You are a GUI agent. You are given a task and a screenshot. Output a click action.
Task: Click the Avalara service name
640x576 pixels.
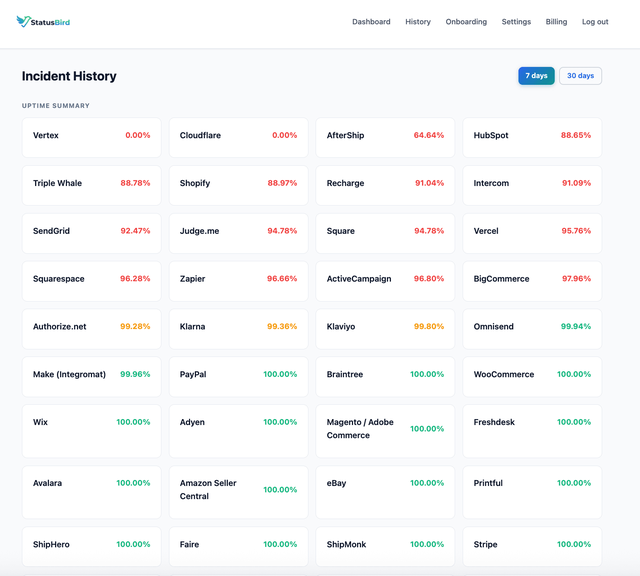pos(47,483)
